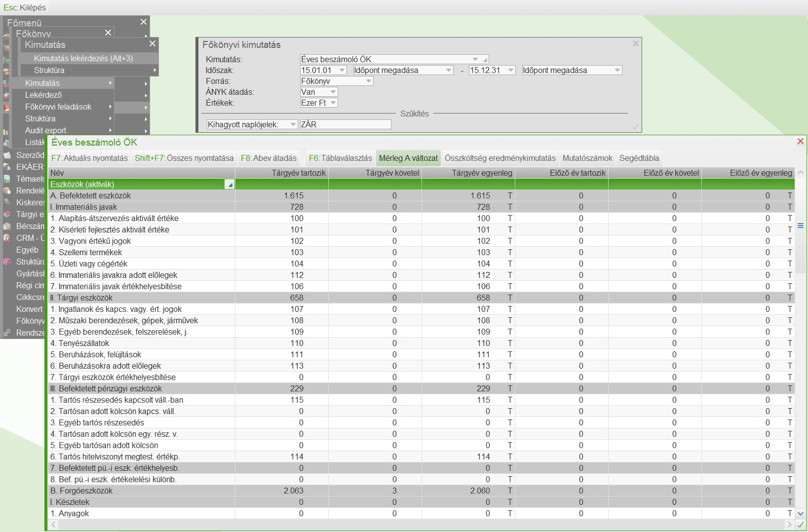Click the CRM module icon in sidebar
808x532 pixels.
(7, 238)
